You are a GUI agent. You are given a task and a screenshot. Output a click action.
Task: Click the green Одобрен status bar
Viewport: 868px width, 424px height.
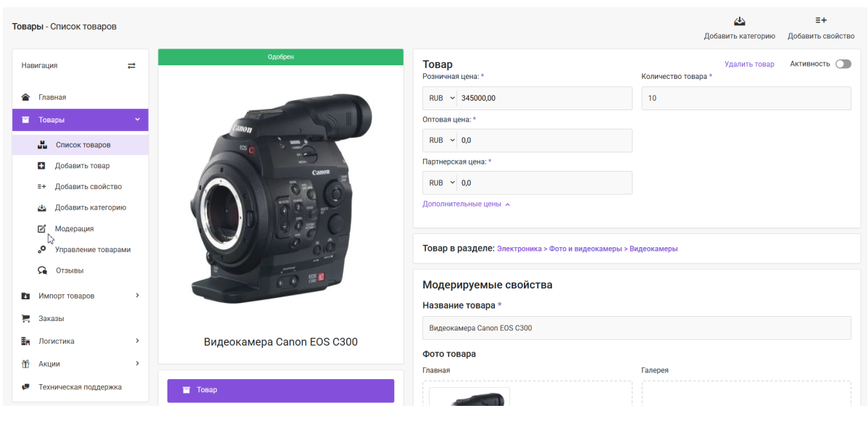click(280, 57)
